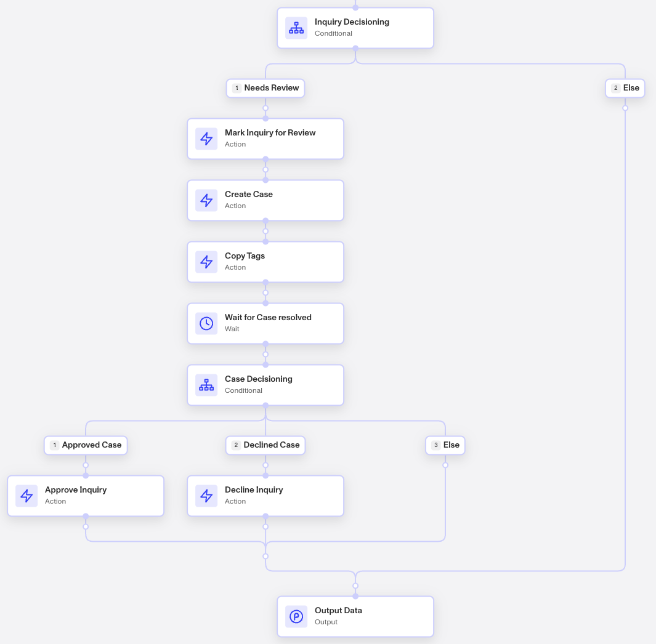Click the add-step connector below Copy Tags

(x=265, y=292)
